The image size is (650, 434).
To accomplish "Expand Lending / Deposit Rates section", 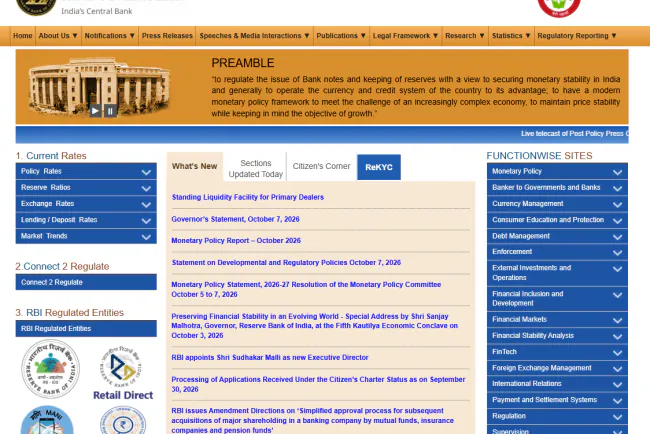I will pos(86,220).
